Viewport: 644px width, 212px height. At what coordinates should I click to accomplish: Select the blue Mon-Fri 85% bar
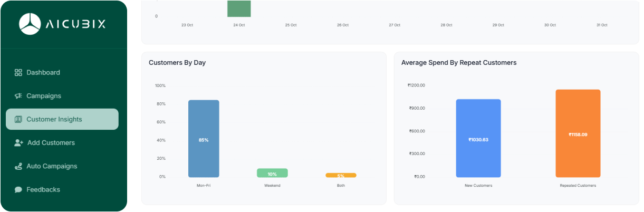(x=204, y=139)
